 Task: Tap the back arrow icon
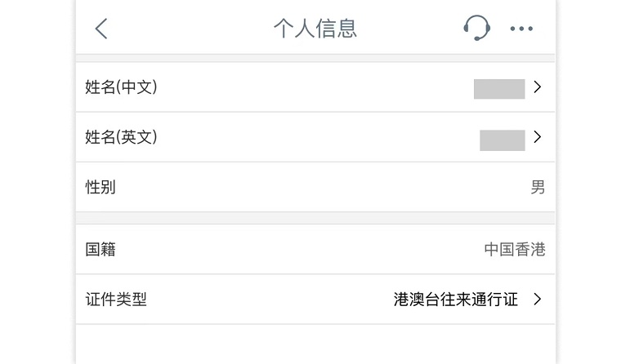101,29
